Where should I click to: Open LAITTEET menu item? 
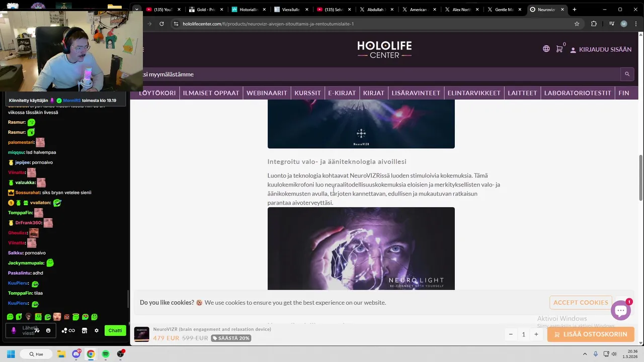pos(522,93)
